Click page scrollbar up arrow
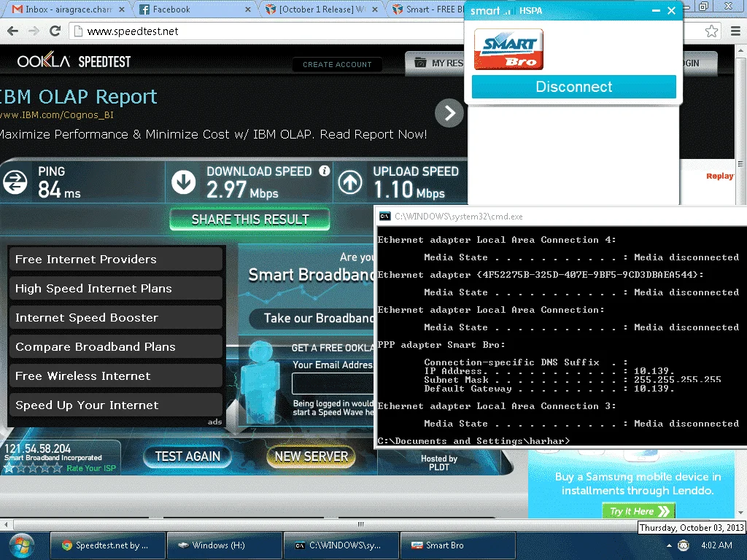 (740, 50)
